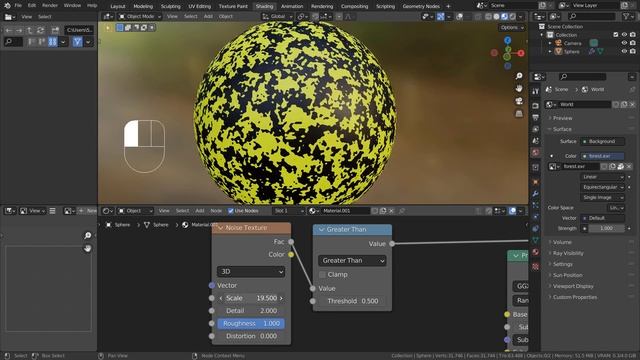This screenshot has width=640, height=360.
Task: Switch to the Texture Paint workspace tab
Action: (233, 7)
